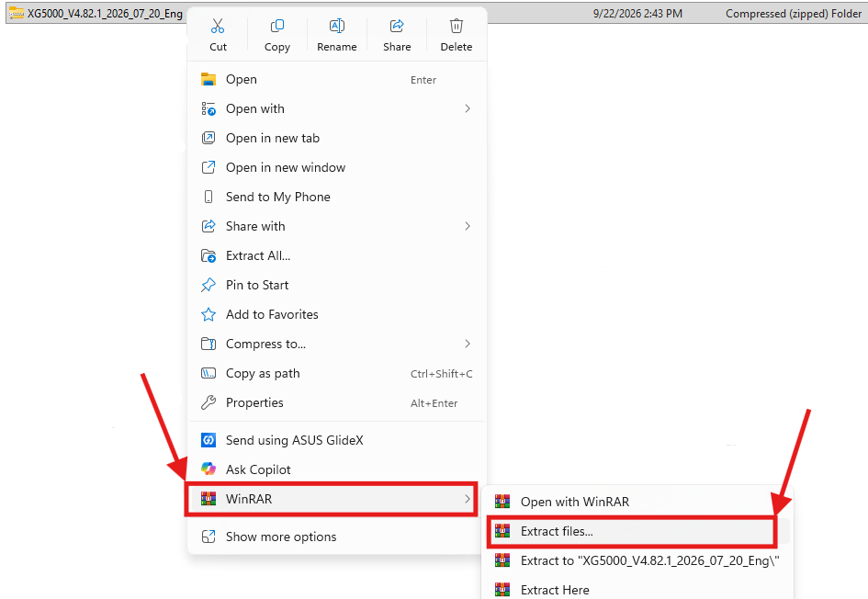Screen dimensions: 868x599
Task: Click Open in new tab label
Action: [273, 139]
